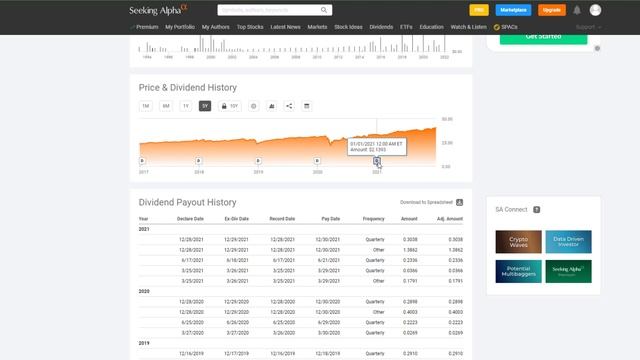The width and height of the screenshot is (640, 360).
Task: Open the green Seeking Alpha thumbnail
Action: 568,271
